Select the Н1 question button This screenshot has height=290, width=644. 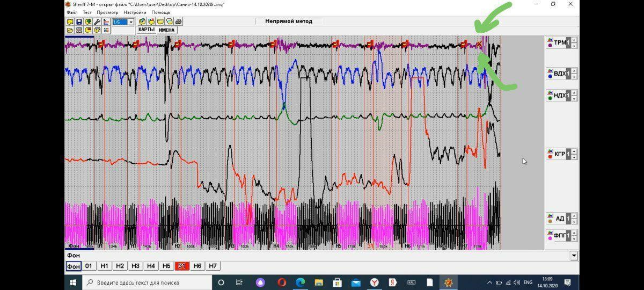point(104,266)
